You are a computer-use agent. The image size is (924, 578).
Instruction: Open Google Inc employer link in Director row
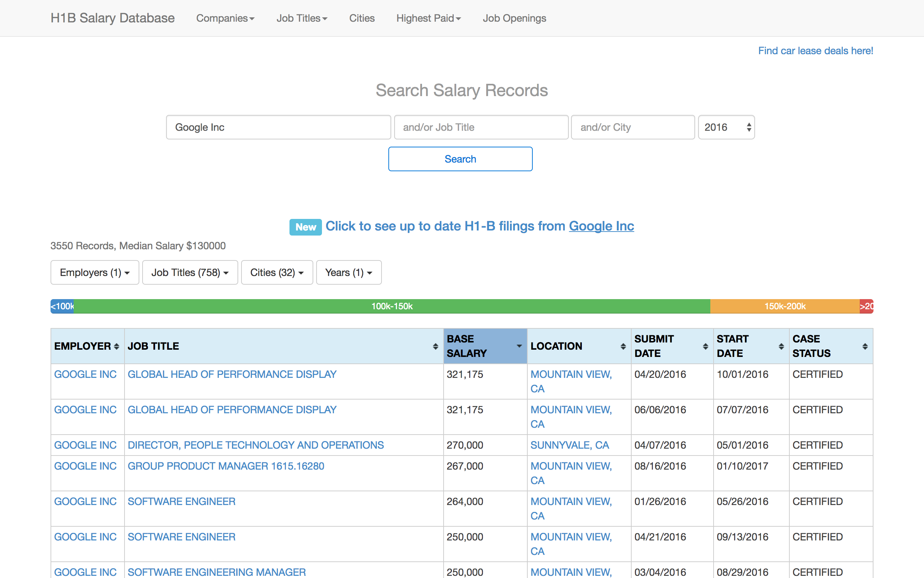point(85,445)
